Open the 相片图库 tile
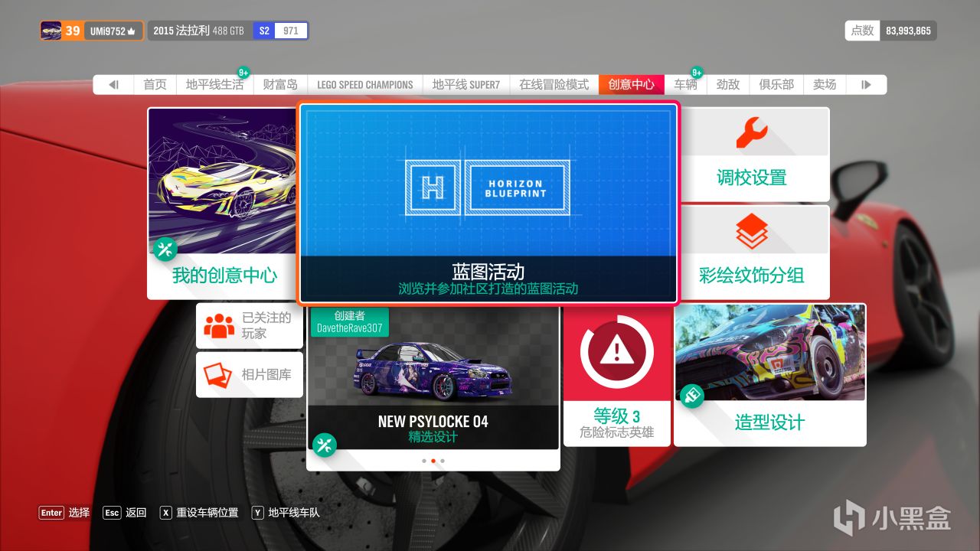This screenshot has height=551, width=980. pos(249,375)
